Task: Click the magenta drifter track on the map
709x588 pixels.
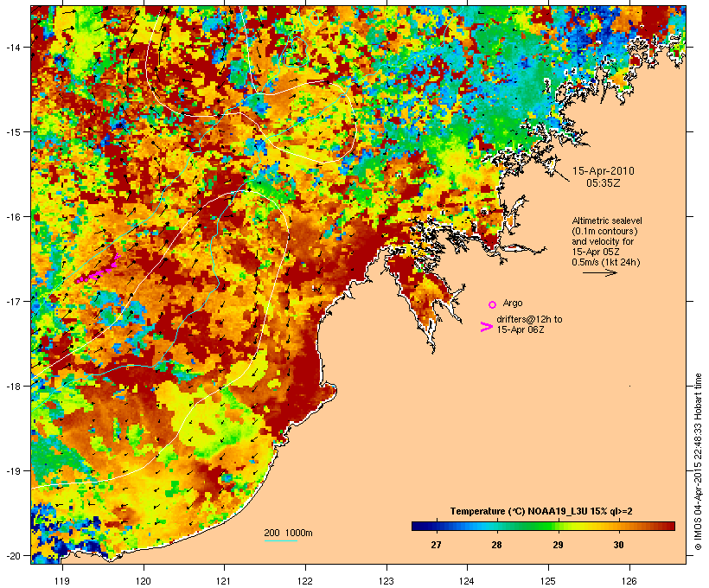Action: [97, 270]
